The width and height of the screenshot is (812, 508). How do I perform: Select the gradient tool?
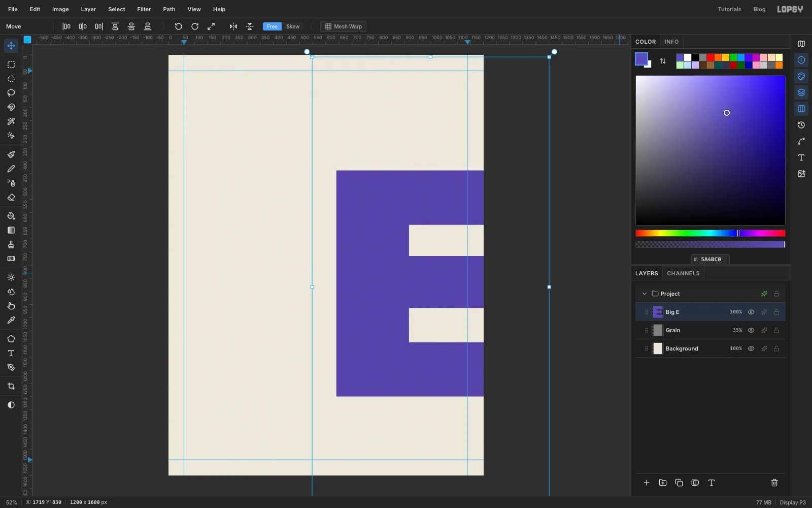tap(11, 230)
